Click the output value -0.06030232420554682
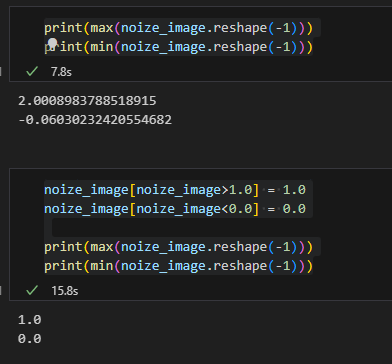This screenshot has width=392, height=364. [x=95, y=120]
